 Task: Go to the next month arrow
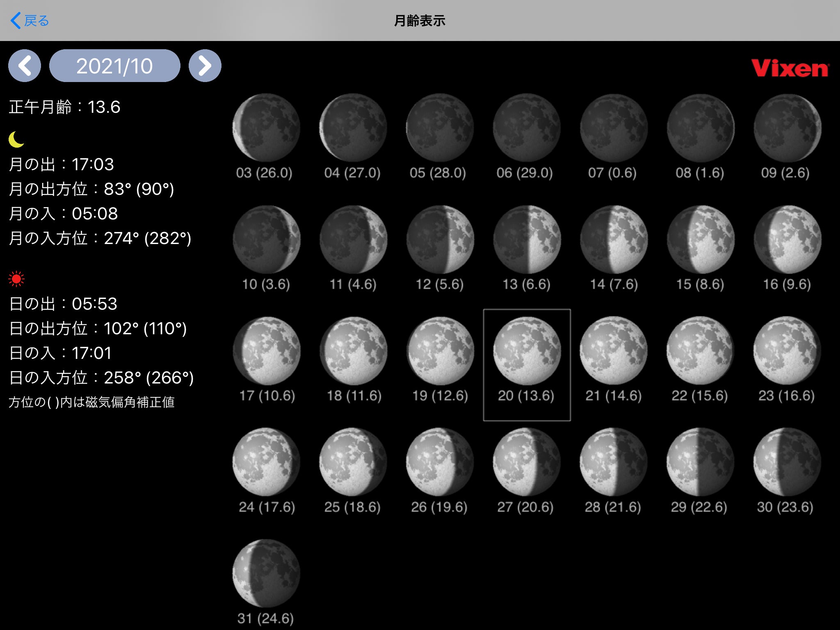click(205, 66)
